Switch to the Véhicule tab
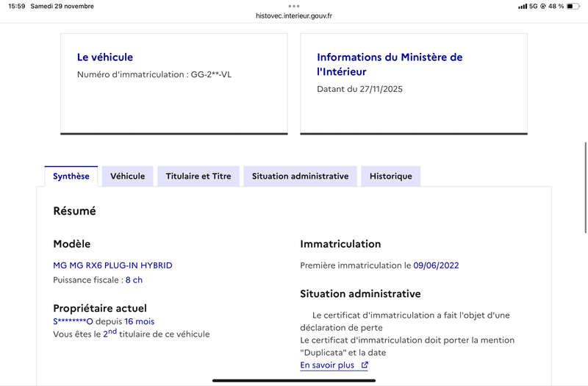The width and height of the screenshot is (588, 386). (128, 176)
